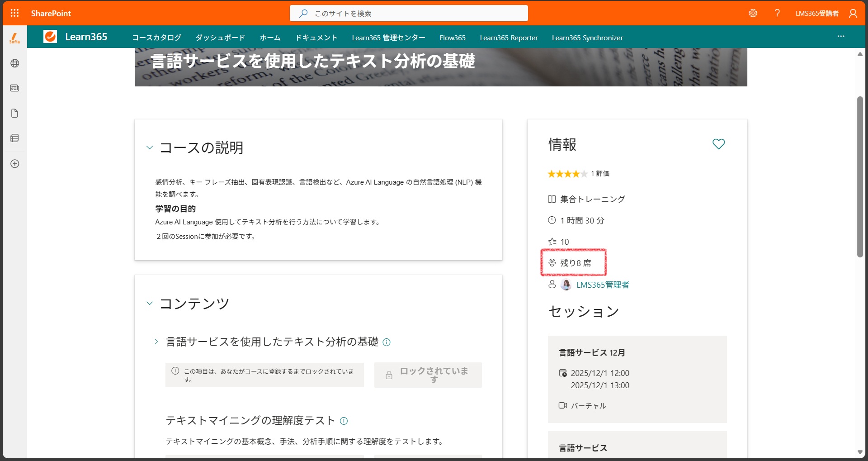The width and height of the screenshot is (868, 461).
Task: Click the 2025/12/1 13:00 end time
Action: pyautogui.click(x=600, y=385)
